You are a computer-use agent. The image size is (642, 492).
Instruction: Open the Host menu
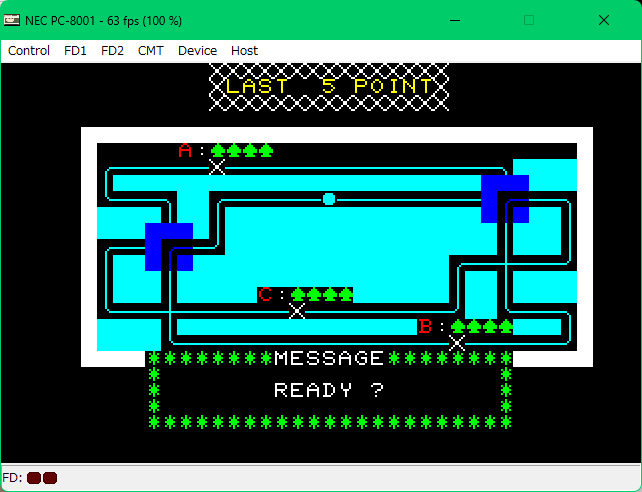coord(244,50)
